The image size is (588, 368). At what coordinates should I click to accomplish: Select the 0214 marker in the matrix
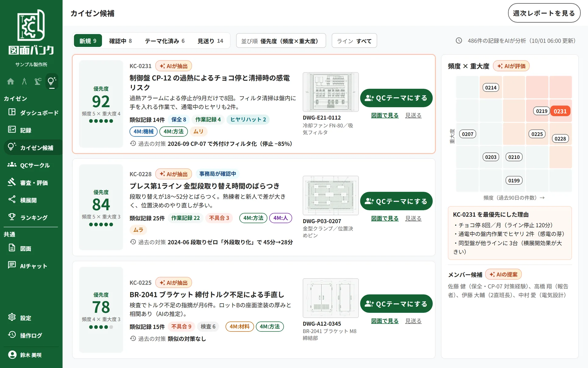(491, 88)
